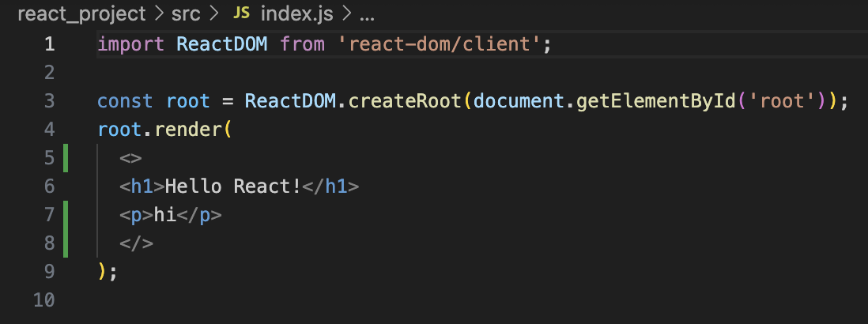This screenshot has width=868, height=324.
Task: Open the breadcrumb ellipsis symbol list
Action: 367,15
